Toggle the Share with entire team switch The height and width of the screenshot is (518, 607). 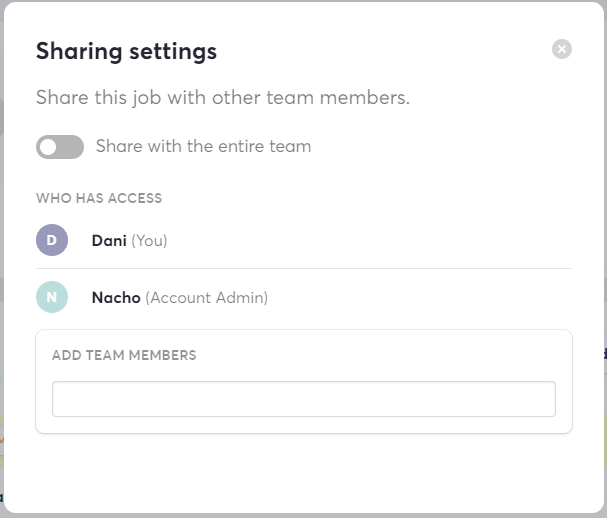(60, 147)
